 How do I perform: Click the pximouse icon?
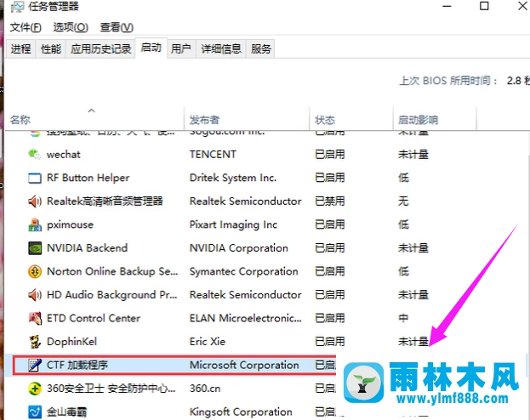coord(35,224)
